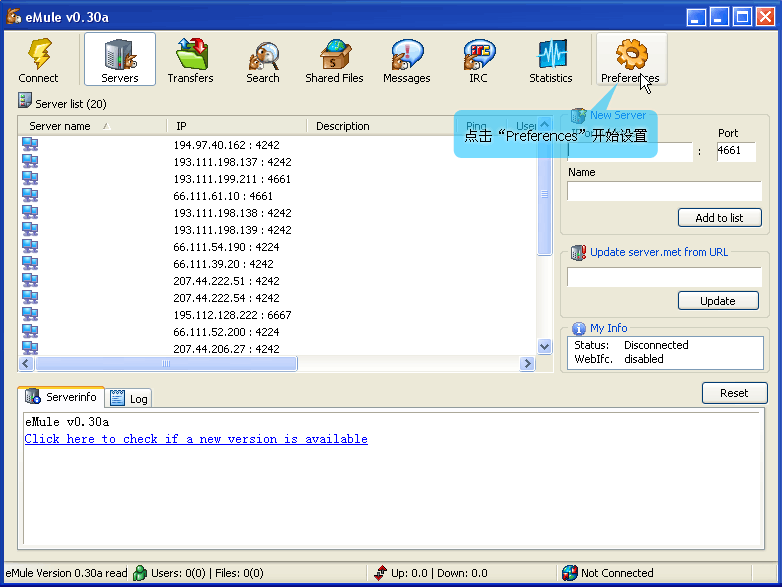Click the Disconnected status in My Info
The width and height of the screenshot is (782, 587).
656,345
